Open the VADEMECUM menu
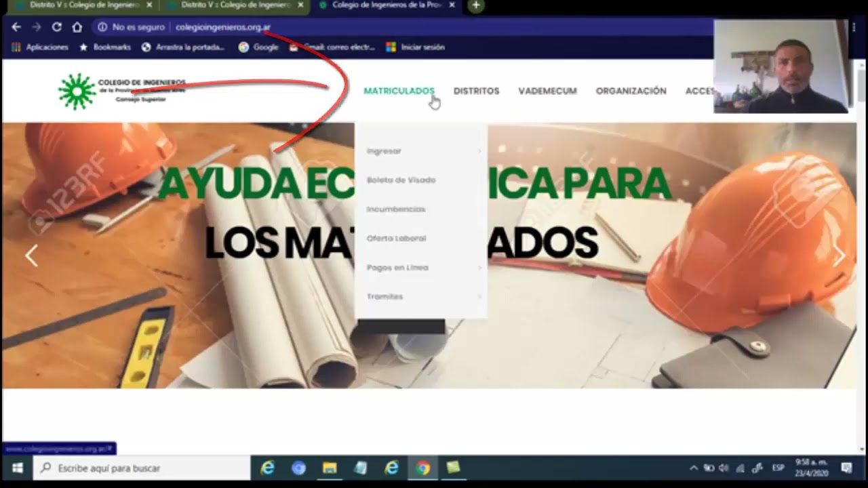Screen dimensions: 868x488 [547, 91]
